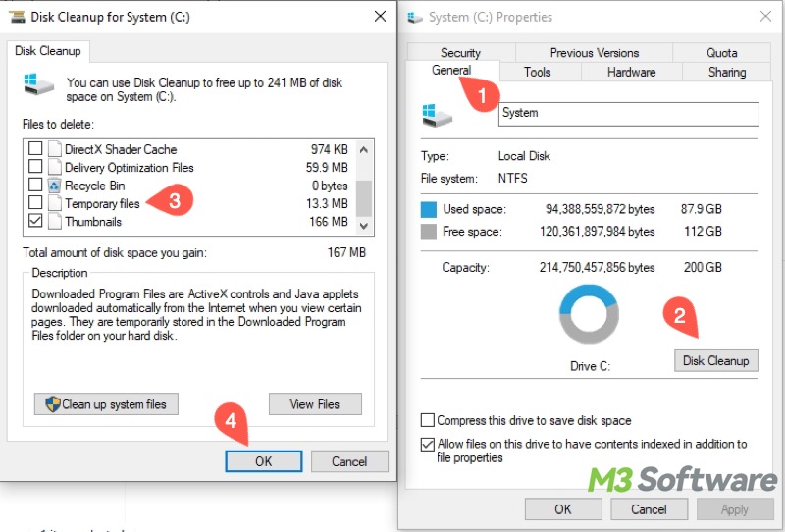This screenshot has width=785, height=532.
Task: Tick the DirectX Shader Cache checkbox
Action: click(x=35, y=149)
